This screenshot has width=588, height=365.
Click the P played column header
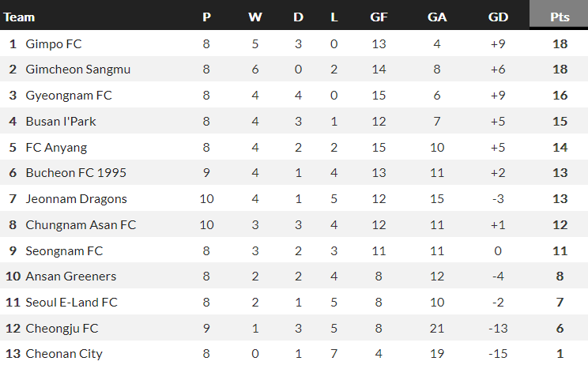coord(206,17)
